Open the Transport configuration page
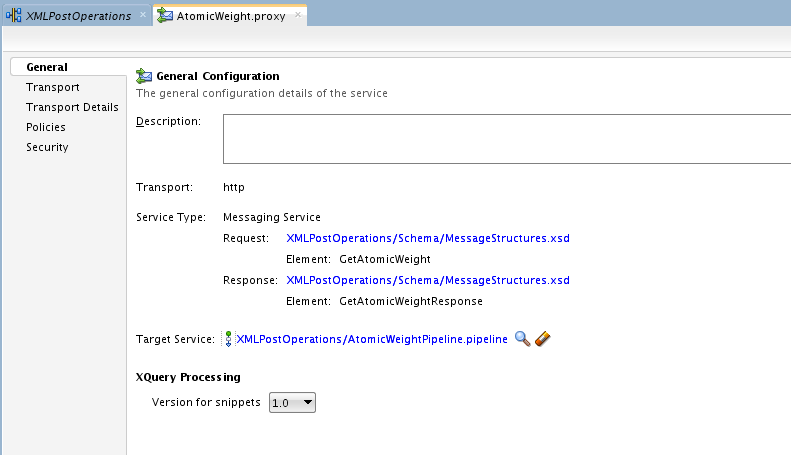This screenshot has height=455, width=791. coord(52,87)
